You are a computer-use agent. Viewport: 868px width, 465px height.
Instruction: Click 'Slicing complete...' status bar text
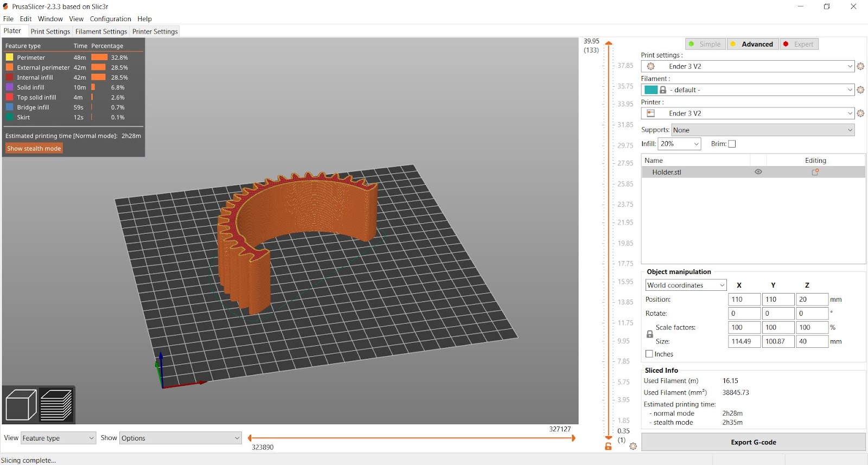click(x=28, y=461)
